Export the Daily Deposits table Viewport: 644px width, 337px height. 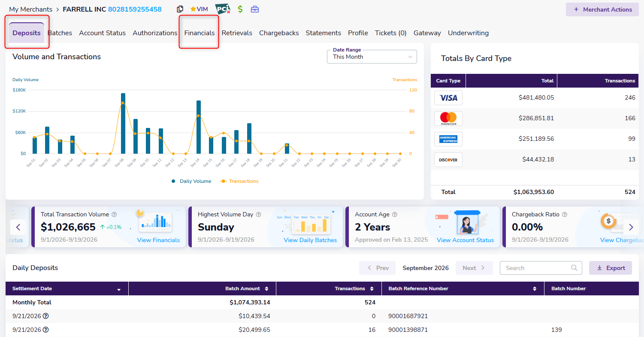(x=611, y=268)
